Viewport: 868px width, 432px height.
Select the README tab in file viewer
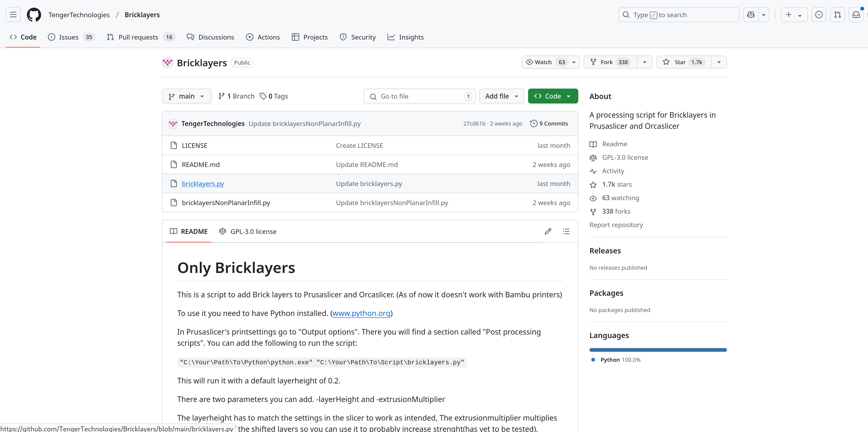pos(189,231)
